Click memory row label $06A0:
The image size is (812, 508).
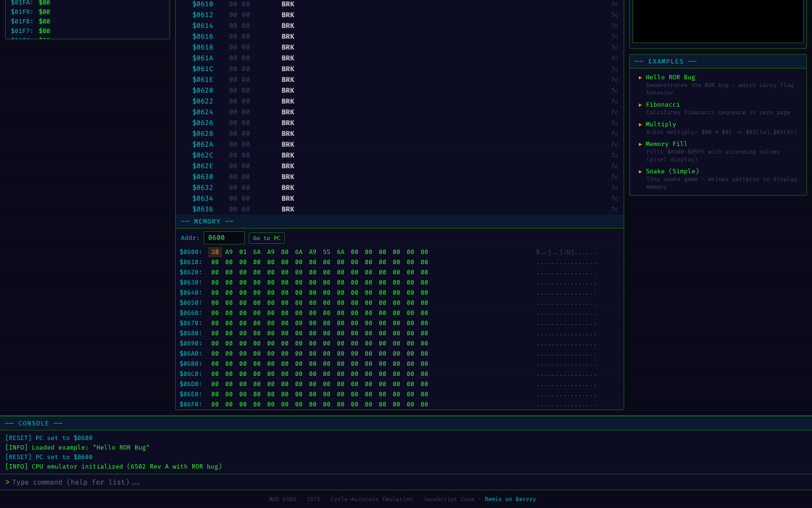(x=191, y=354)
